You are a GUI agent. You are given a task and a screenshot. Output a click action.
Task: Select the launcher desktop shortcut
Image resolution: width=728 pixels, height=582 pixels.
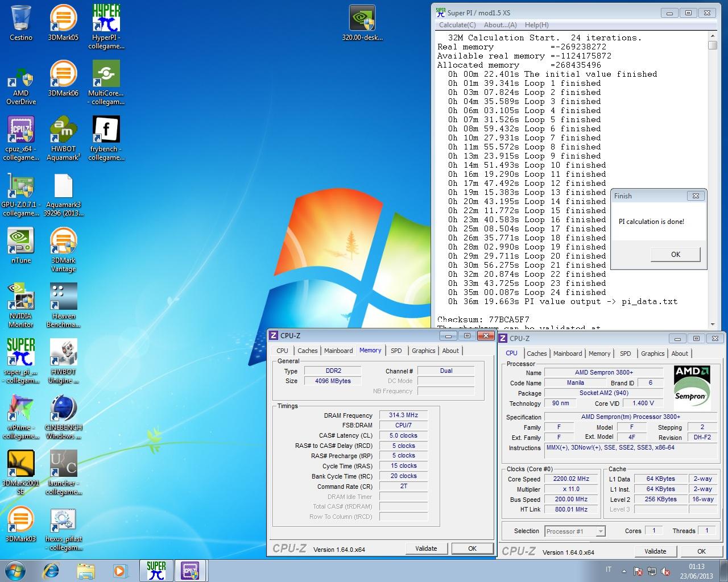(x=63, y=473)
